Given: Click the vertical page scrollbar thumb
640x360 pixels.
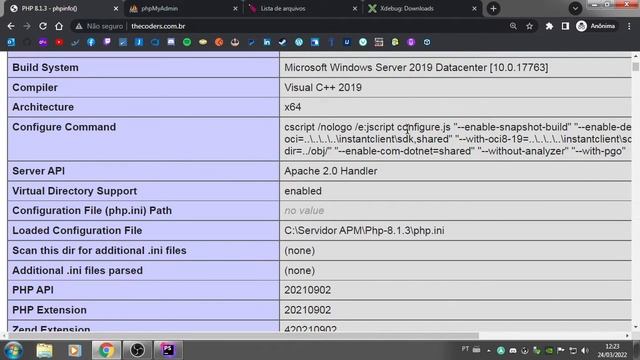Looking at the screenshot, I should pyautogui.click(x=636, y=66).
